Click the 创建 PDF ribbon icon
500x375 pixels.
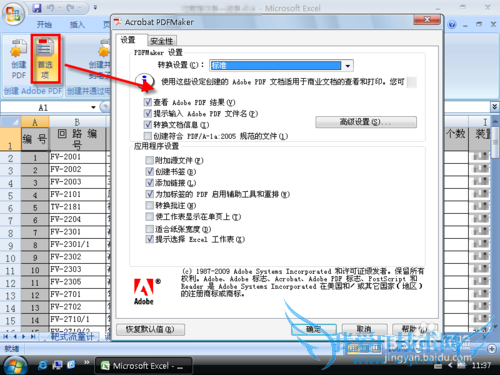point(18,59)
